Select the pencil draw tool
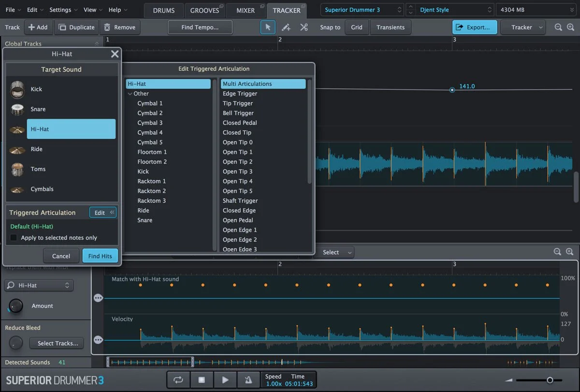580x392 pixels. (x=286, y=28)
